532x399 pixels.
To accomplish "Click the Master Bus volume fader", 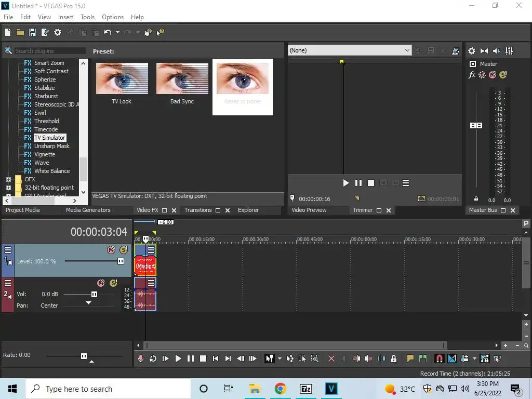I will tap(476, 126).
